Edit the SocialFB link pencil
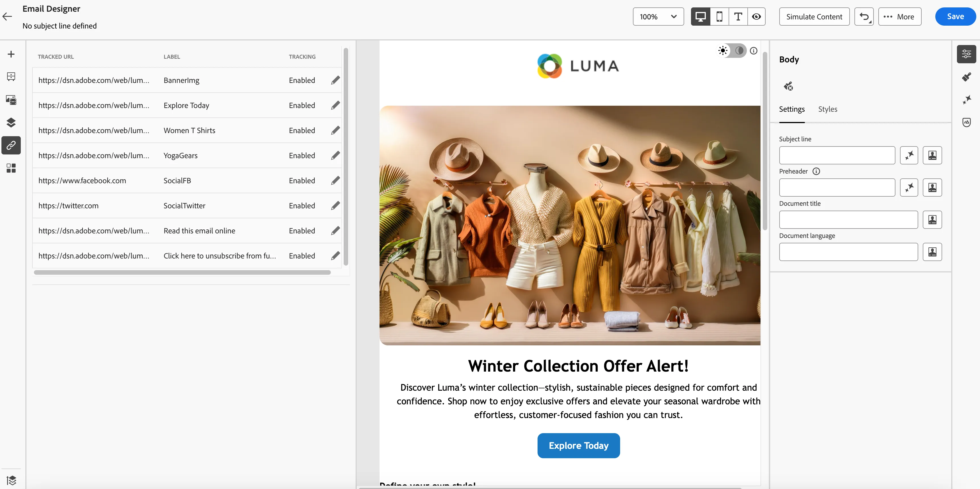This screenshot has width=980, height=489. [335, 180]
